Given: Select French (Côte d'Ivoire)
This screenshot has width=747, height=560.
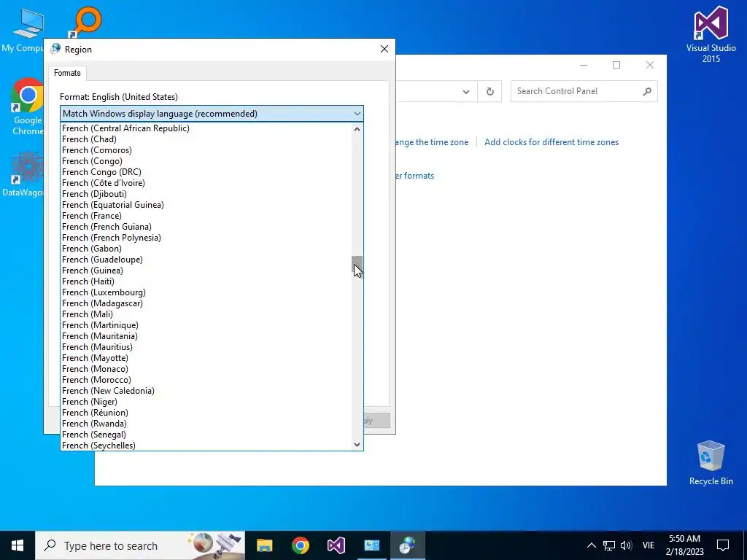Looking at the screenshot, I should (x=206, y=183).
